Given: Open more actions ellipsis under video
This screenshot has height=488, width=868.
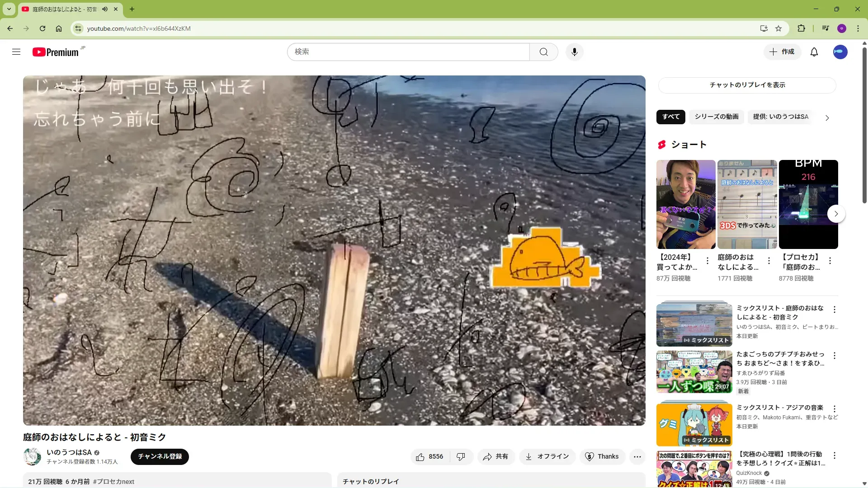Looking at the screenshot, I should (637, 457).
